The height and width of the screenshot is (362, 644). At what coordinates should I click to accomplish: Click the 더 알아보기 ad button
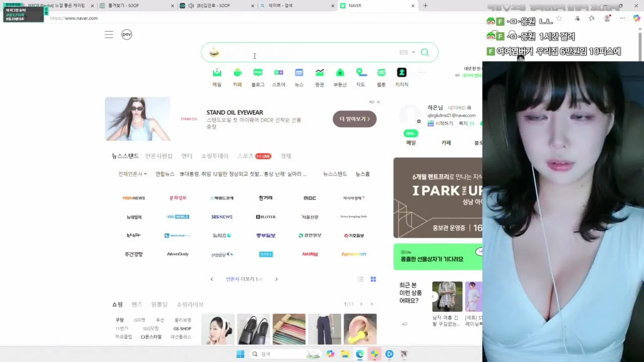[x=354, y=119]
